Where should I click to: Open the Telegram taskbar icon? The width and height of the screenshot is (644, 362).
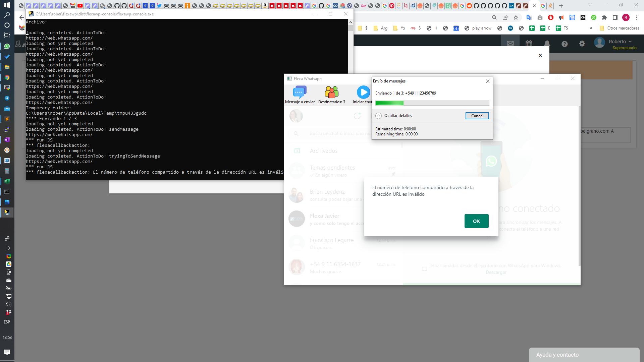(7, 98)
